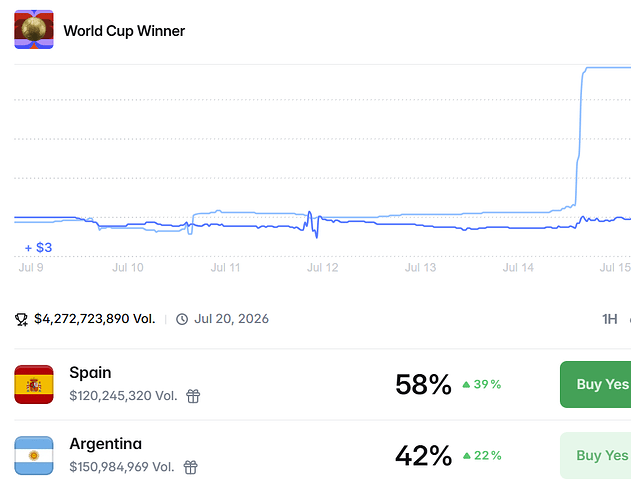The height and width of the screenshot is (500, 631).
Task: Open the World Cup Winner title
Action: [x=124, y=31]
